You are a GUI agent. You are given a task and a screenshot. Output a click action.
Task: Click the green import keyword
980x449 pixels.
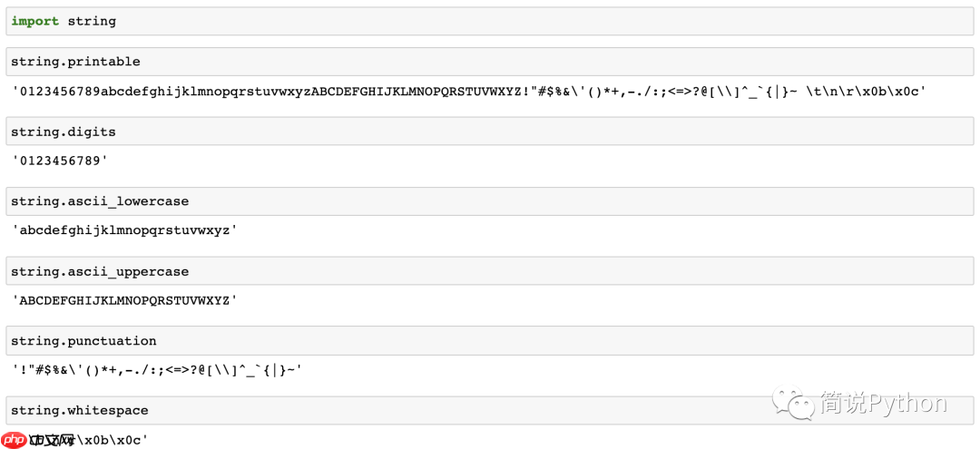click(x=34, y=21)
